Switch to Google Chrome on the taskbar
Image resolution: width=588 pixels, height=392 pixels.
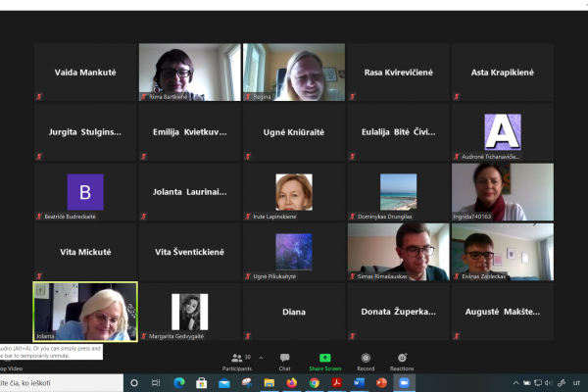click(314, 383)
